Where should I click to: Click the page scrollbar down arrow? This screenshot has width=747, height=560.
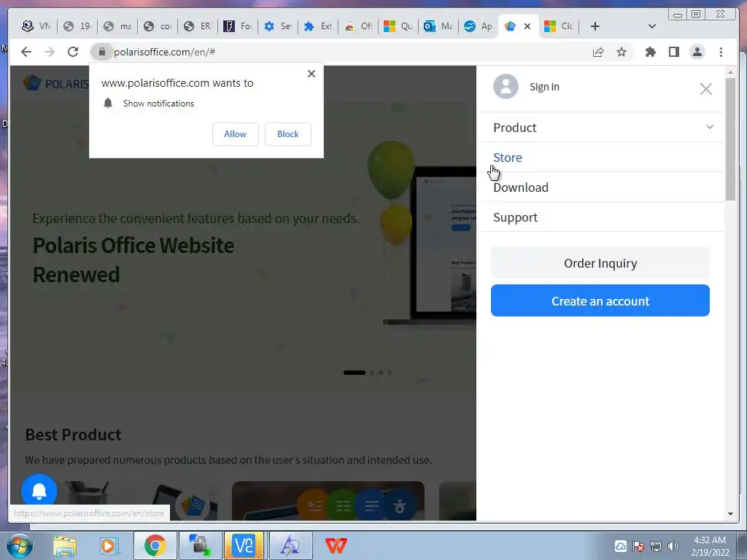(730, 514)
